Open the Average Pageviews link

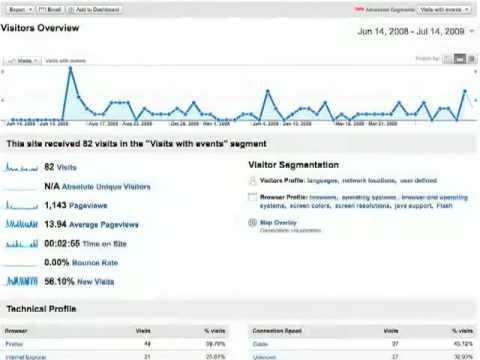[104, 225]
